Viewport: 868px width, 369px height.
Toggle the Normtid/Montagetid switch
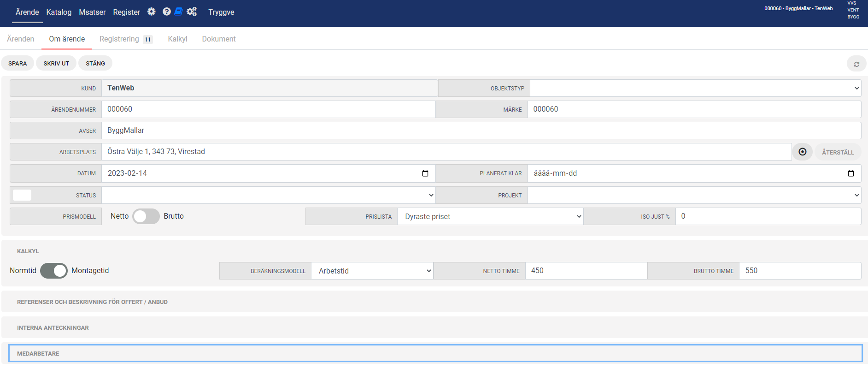(x=54, y=271)
